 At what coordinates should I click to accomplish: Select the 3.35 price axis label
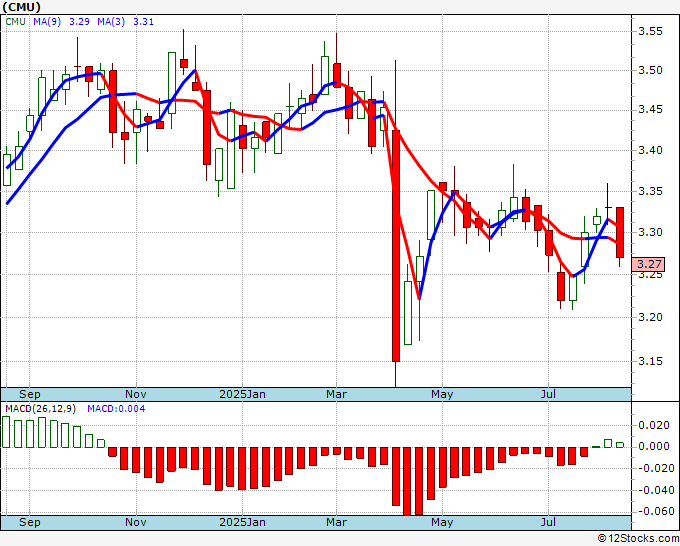[650, 191]
